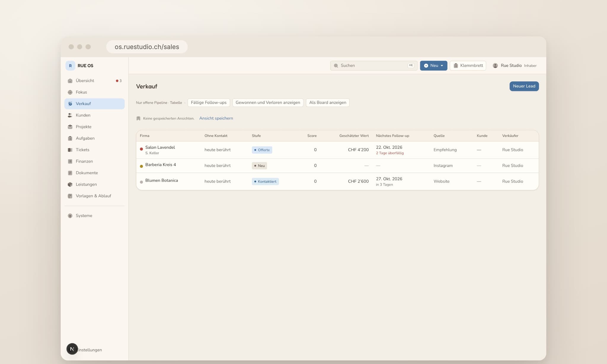The width and height of the screenshot is (607, 364).
Task: Click the Leistungen cube icon
Action: [x=70, y=185]
